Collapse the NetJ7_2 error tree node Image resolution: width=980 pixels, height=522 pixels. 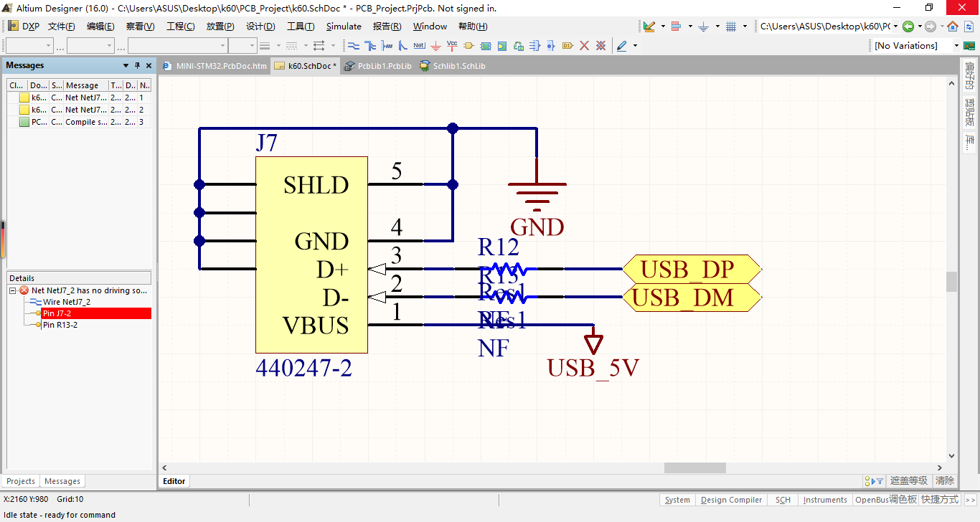[x=13, y=290]
